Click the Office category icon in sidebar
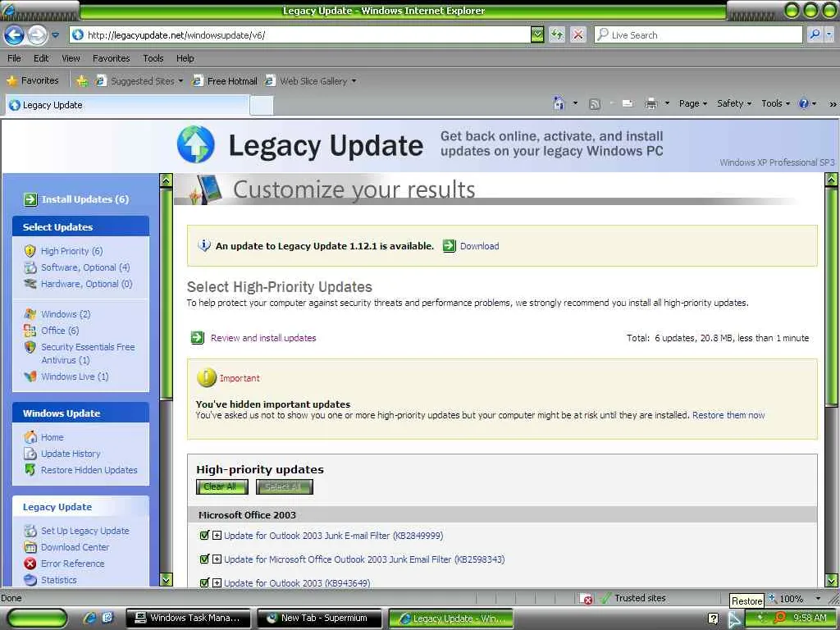Image resolution: width=840 pixels, height=630 pixels. 30,331
